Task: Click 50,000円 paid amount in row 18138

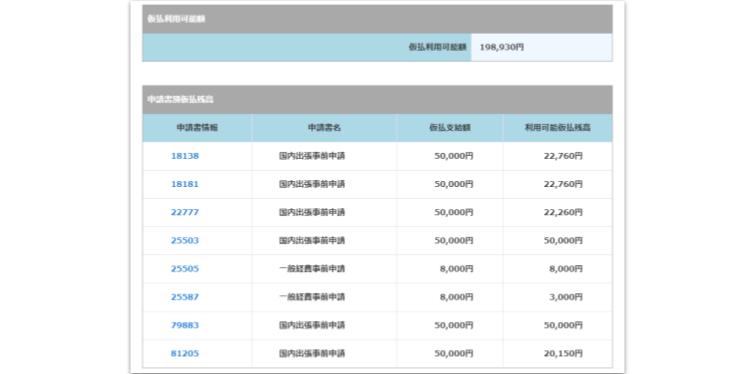Action: [x=454, y=156]
